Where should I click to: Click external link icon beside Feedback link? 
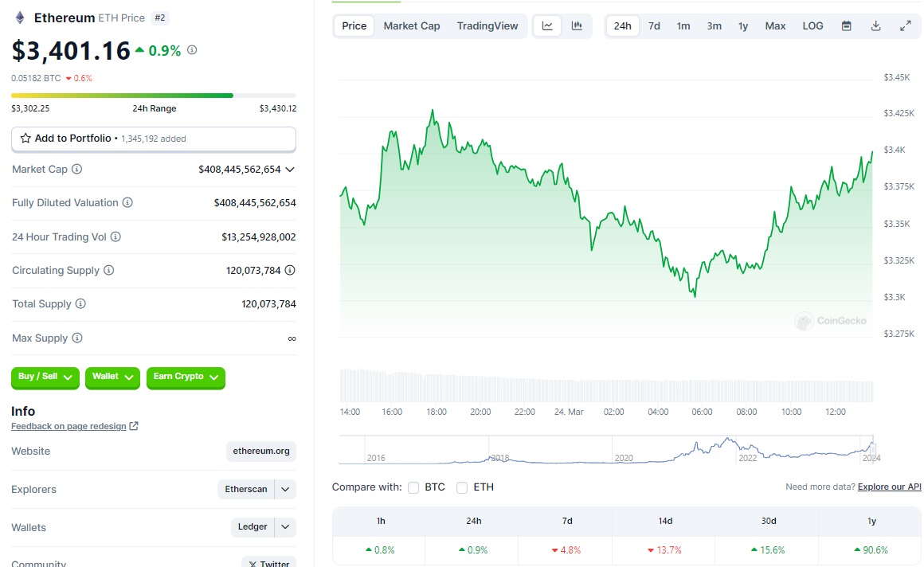coord(134,426)
